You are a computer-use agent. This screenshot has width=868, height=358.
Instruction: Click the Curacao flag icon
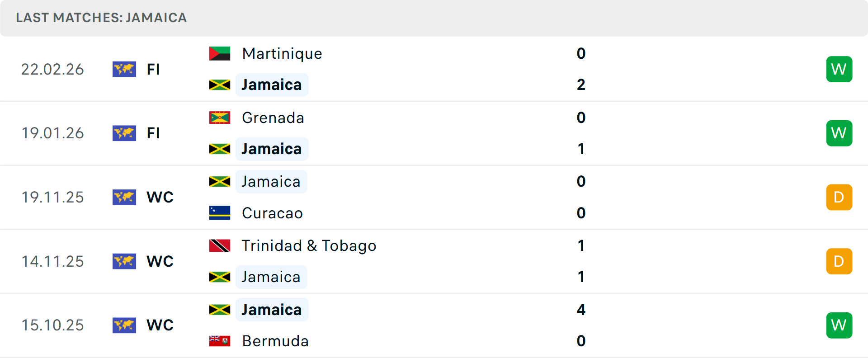pyautogui.click(x=220, y=213)
